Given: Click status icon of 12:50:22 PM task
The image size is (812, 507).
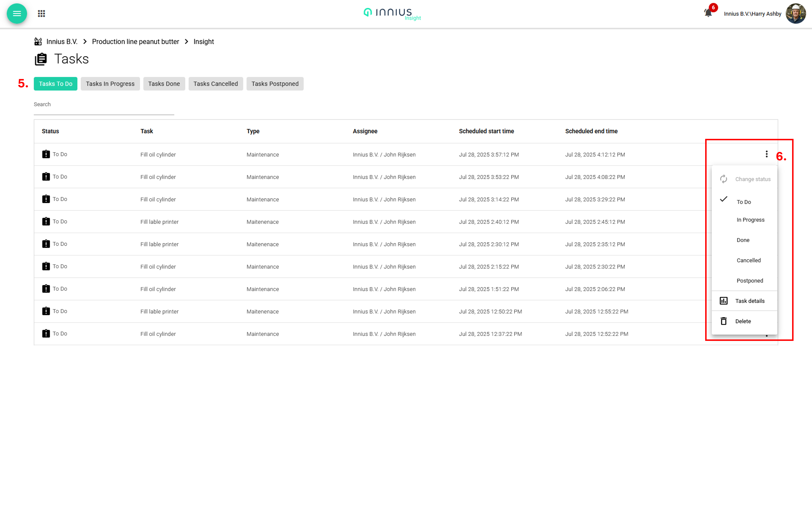Looking at the screenshot, I should tap(46, 311).
